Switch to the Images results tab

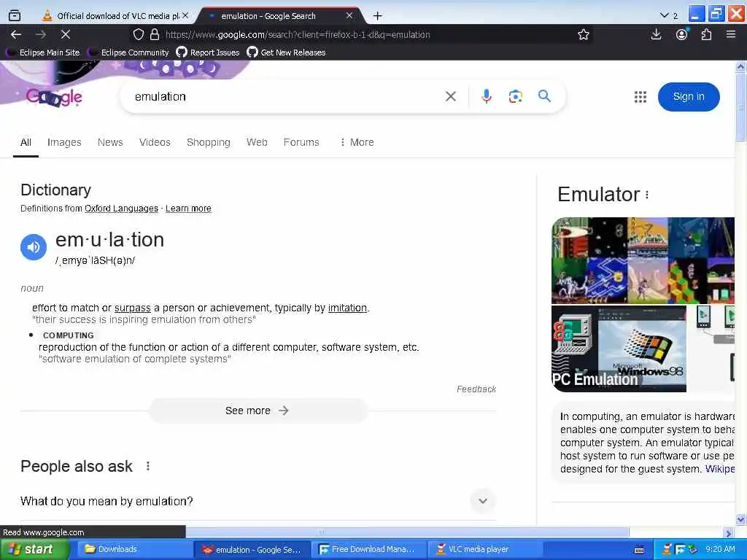[x=64, y=142]
